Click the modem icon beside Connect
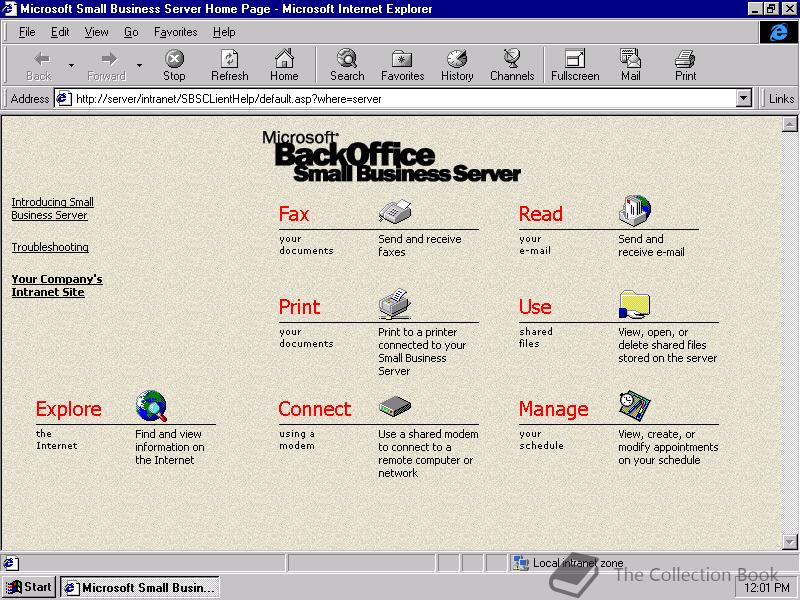Viewport: 800px width, 600px height. tap(395, 407)
